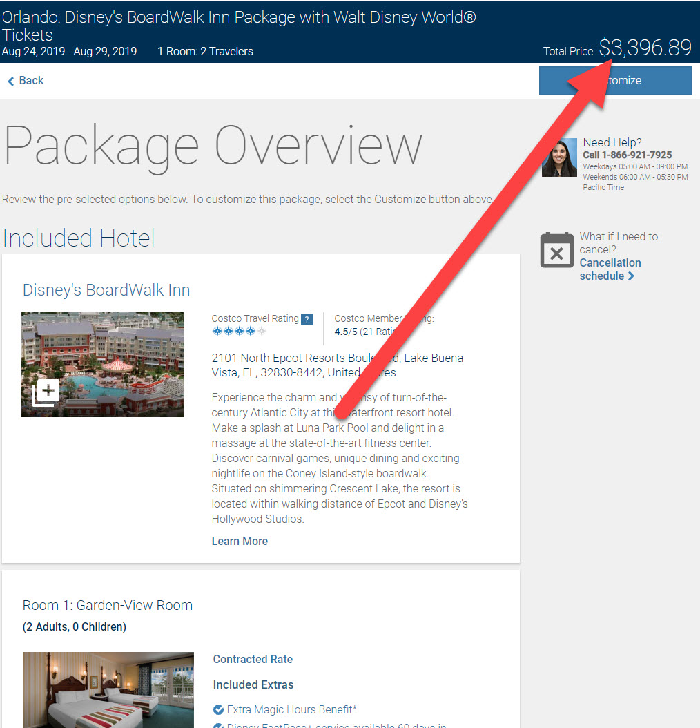Screen dimensions: 700x728
Task: Click the 4.5/5 member rating value
Action: click(346, 332)
